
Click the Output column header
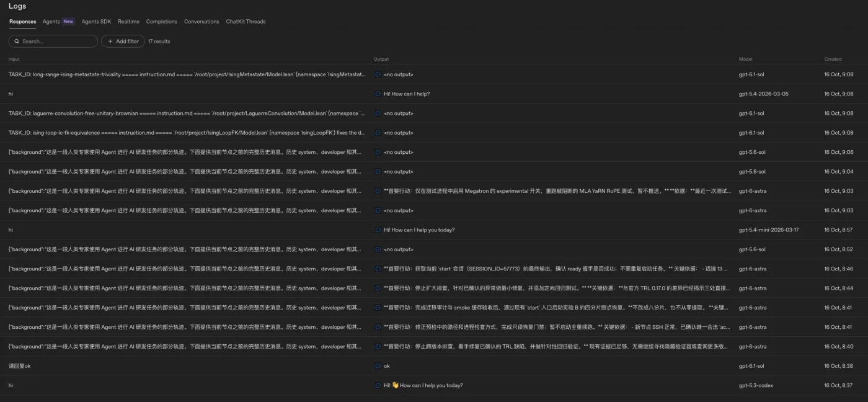tap(381, 60)
